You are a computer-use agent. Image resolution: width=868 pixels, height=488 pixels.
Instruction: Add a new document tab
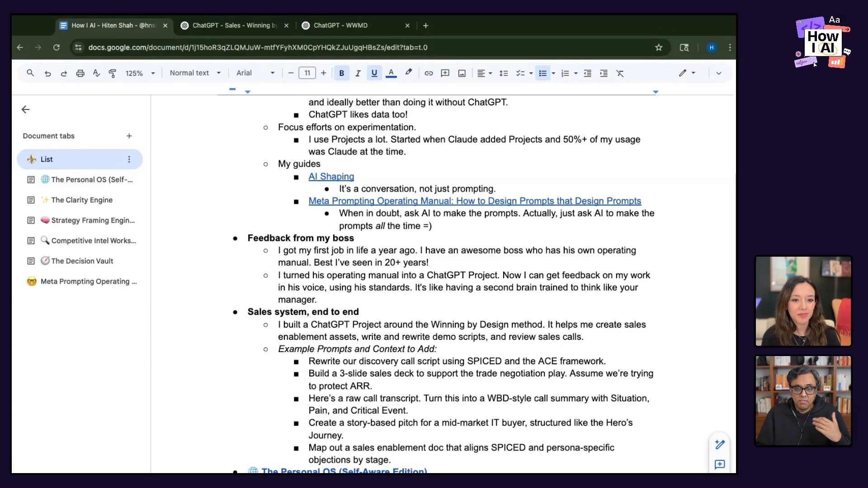(129, 136)
